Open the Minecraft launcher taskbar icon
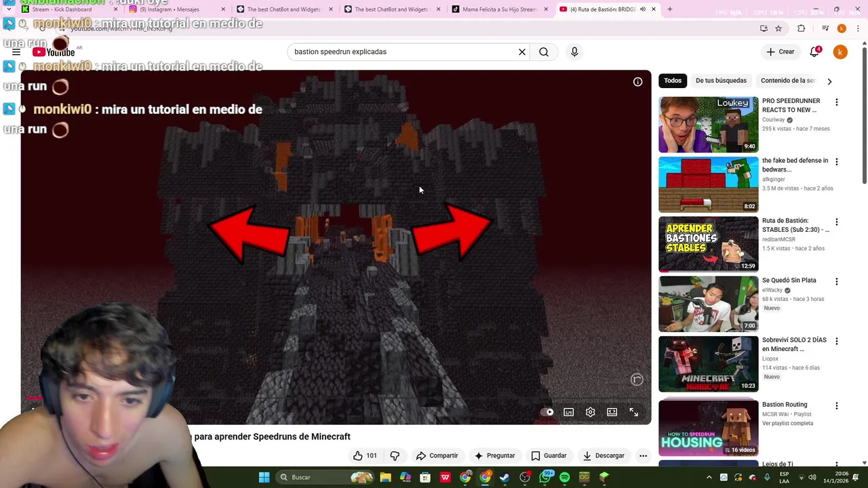Viewport: 868px width, 488px height. 604,477
